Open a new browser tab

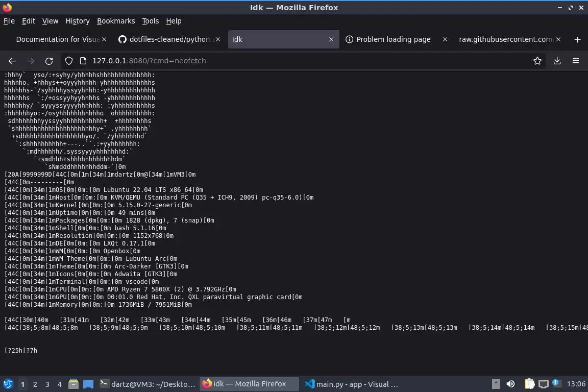[577, 39]
